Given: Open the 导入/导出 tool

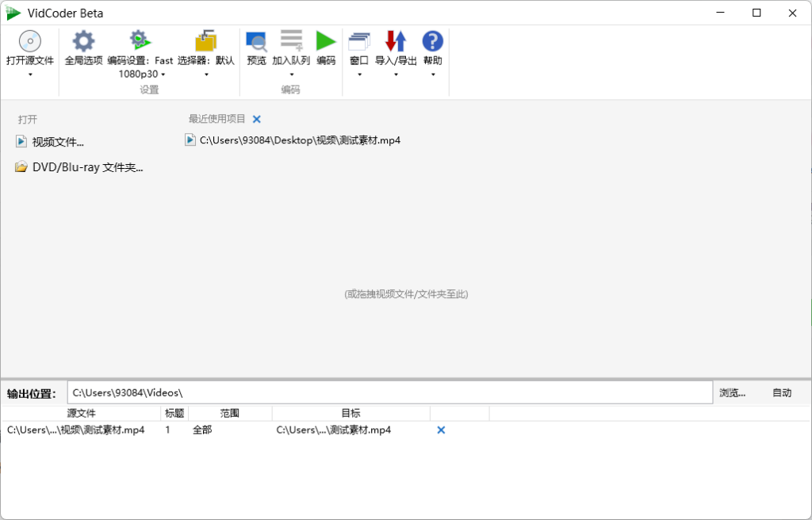Looking at the screenshot, I should coord(395,41).
